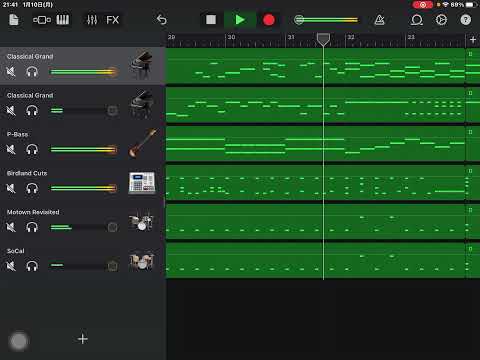Image resolution: width=480 pixels, height=360 pixels.
Task: Solo the P-Bass track
Action: pos(32,149)
